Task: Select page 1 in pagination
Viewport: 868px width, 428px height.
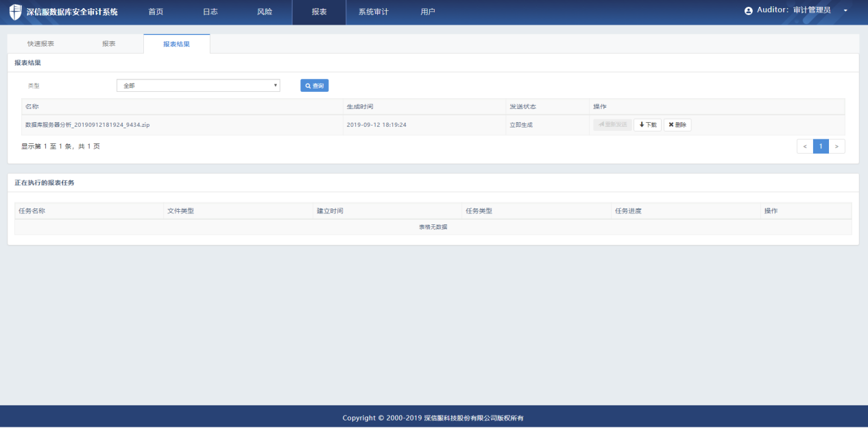Action: pos(821,146)
